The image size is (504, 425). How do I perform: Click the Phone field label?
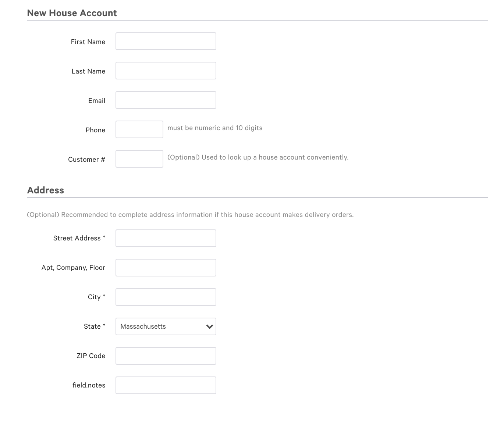tap(95, 130)
